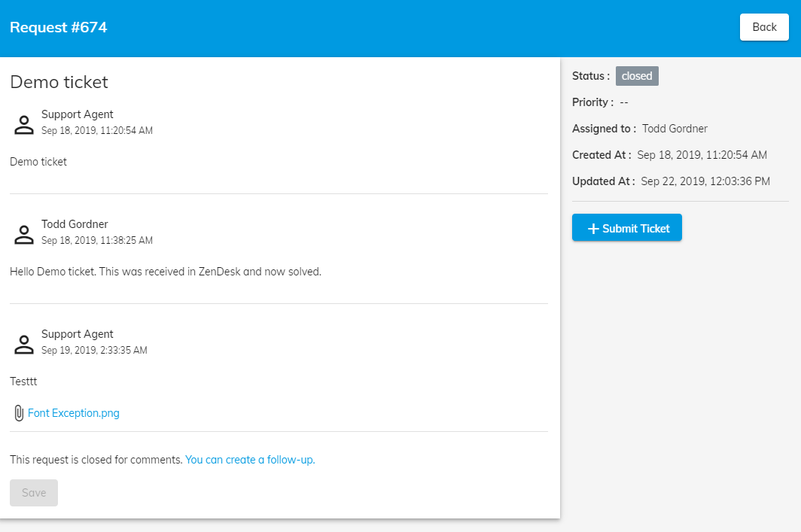801x532 pixels.
Task: Click the avatar icon beside Todd Gordner's comment
Action: point(24,234)
